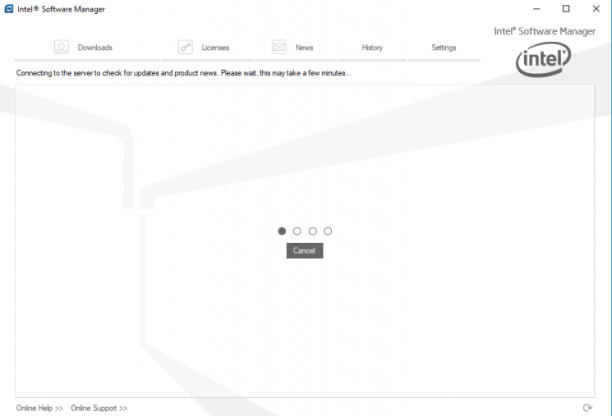Screen dimensions: 612x416
Task: Minimize the Intel Software Manager window
Action: [537, 9]
